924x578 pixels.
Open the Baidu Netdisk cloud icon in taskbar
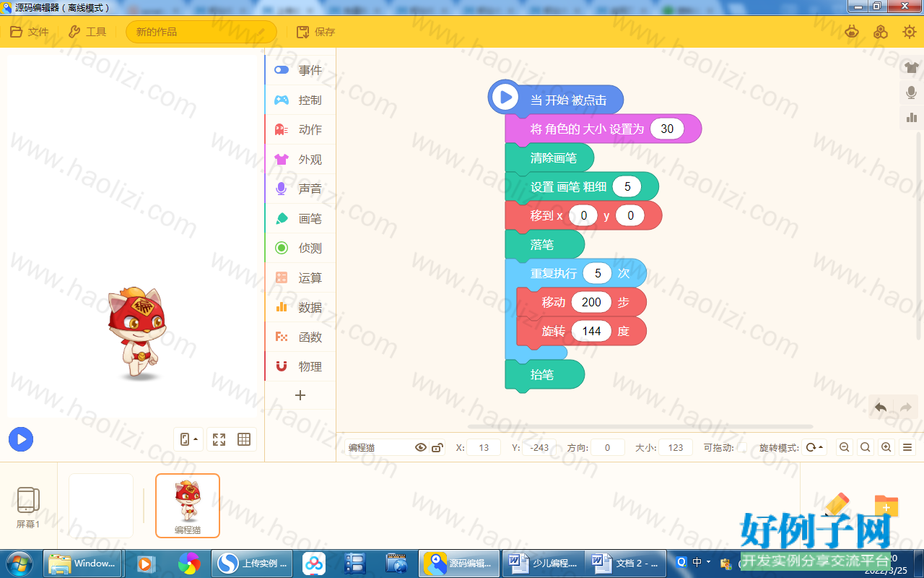coord(314,564)
